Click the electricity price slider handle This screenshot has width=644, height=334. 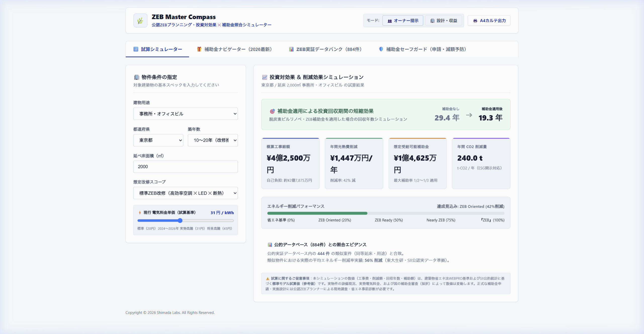pos(180,220)
